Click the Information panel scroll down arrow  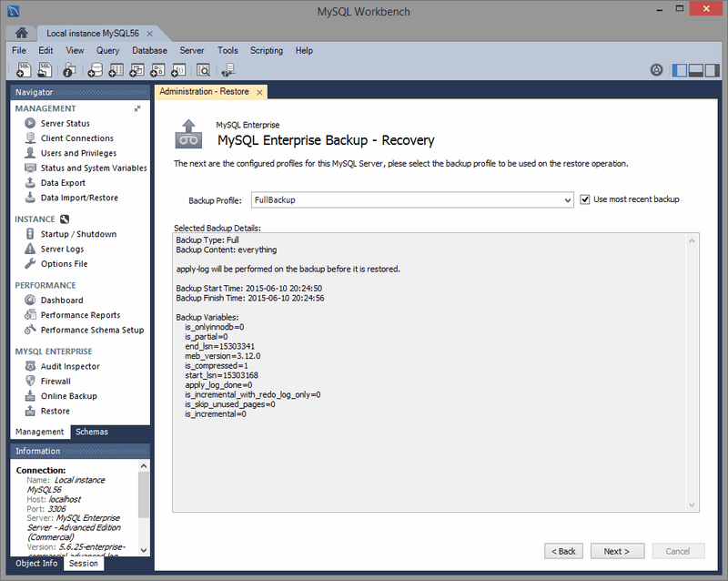click(144, 550)
